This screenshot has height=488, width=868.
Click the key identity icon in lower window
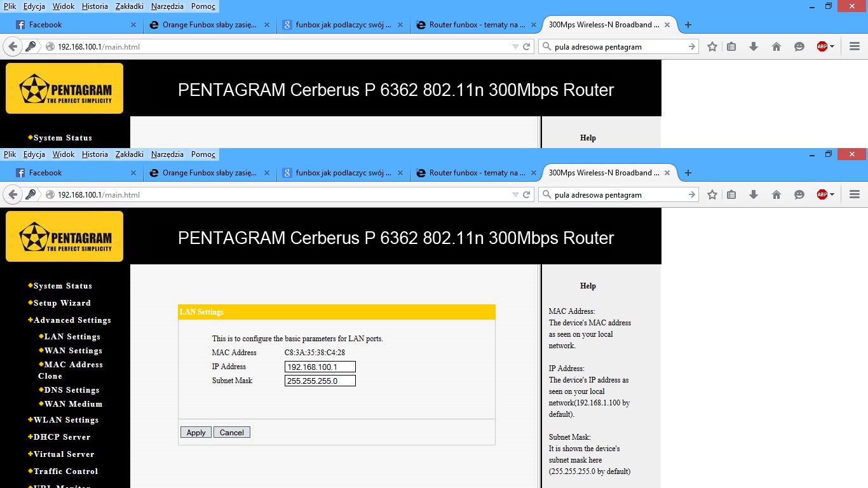(x=31, y=194)
